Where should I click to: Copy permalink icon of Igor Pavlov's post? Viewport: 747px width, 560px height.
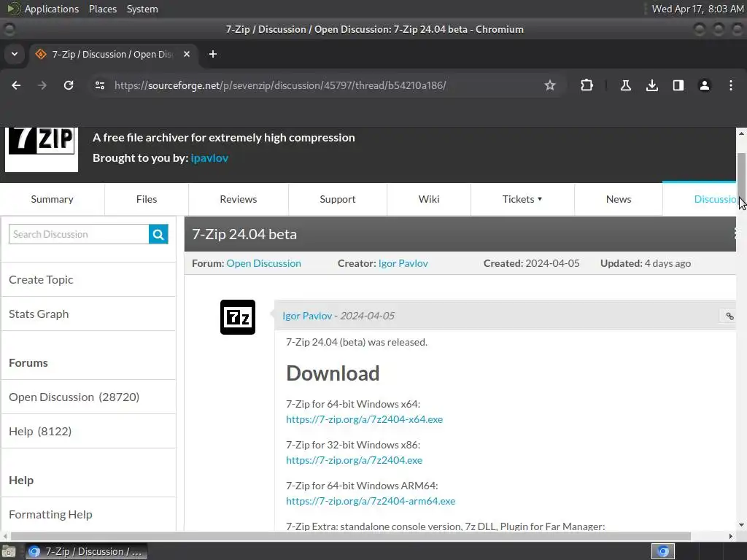(x=729, y=316)
